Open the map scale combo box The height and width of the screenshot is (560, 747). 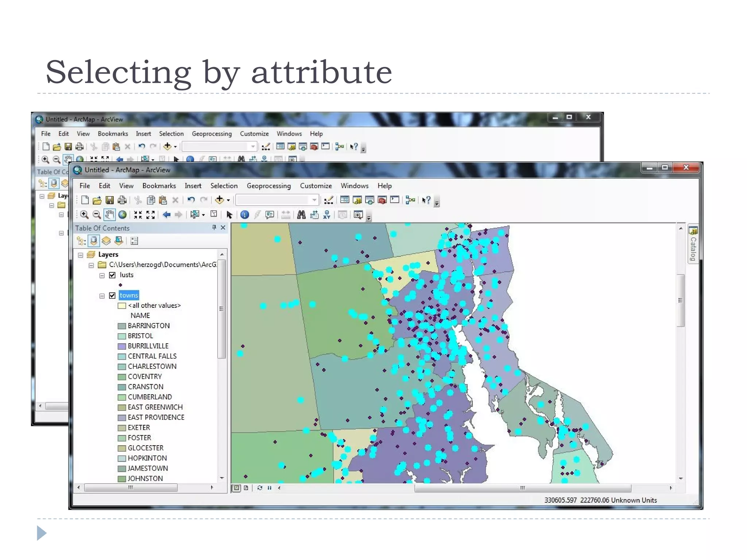314,200
